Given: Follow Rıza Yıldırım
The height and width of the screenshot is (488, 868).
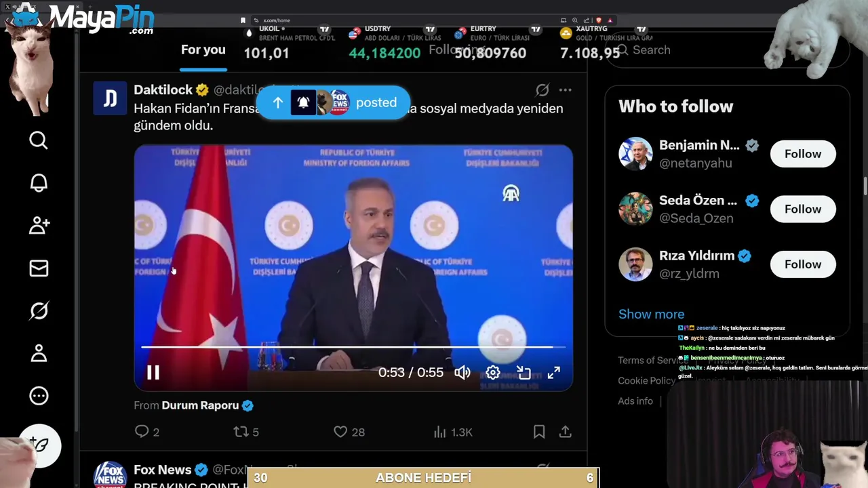Looking at the screenshot, I should pos(803,264).
